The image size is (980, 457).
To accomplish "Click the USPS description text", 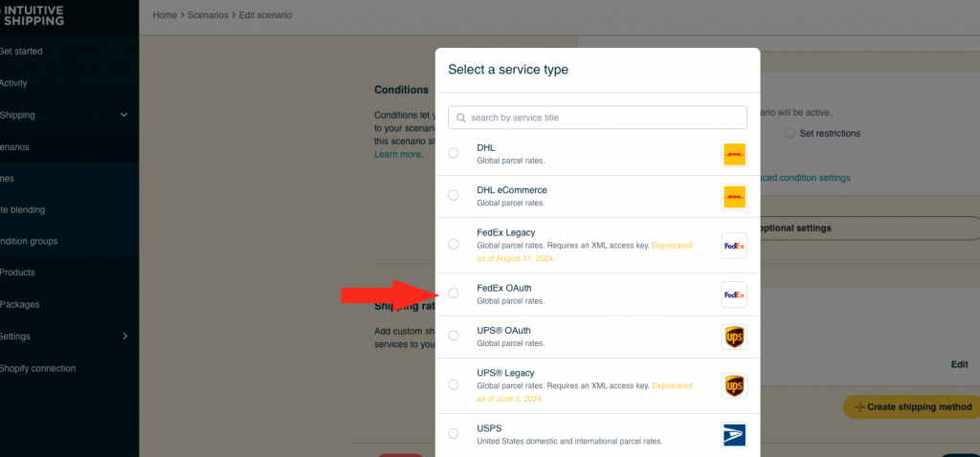I will (x=569, y=442).
